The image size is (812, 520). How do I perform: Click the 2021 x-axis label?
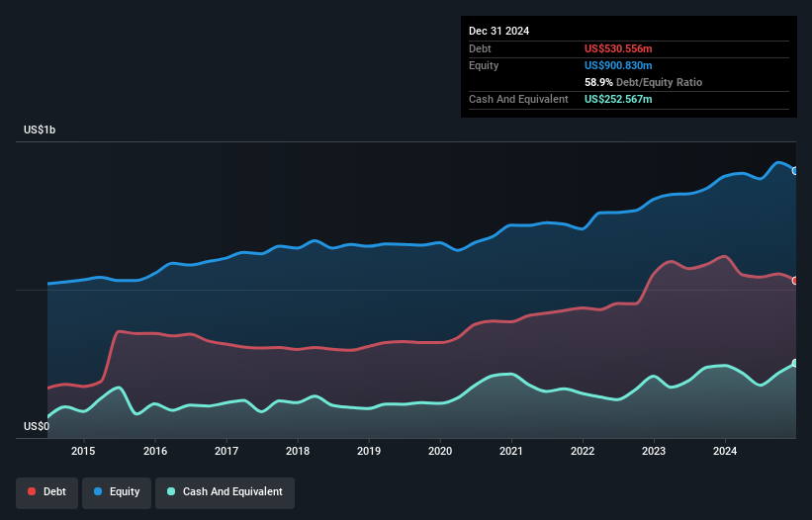(x=511, y=451)
